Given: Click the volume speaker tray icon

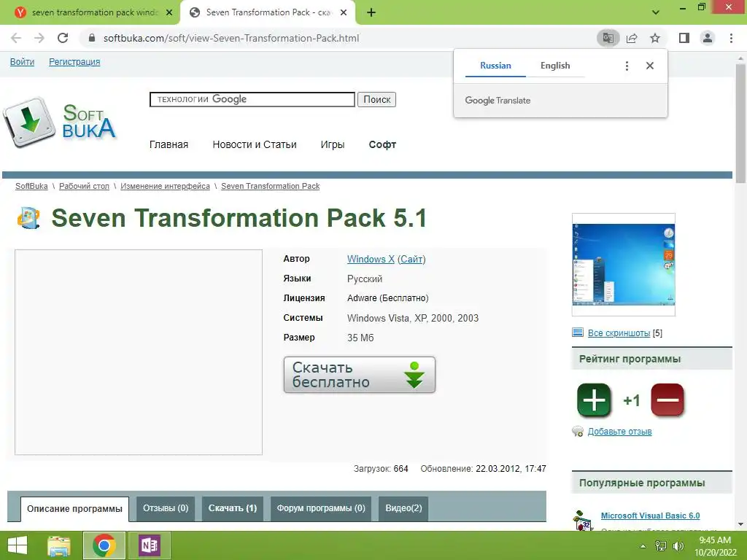Looking at the screenshot, I should [678, 546].
